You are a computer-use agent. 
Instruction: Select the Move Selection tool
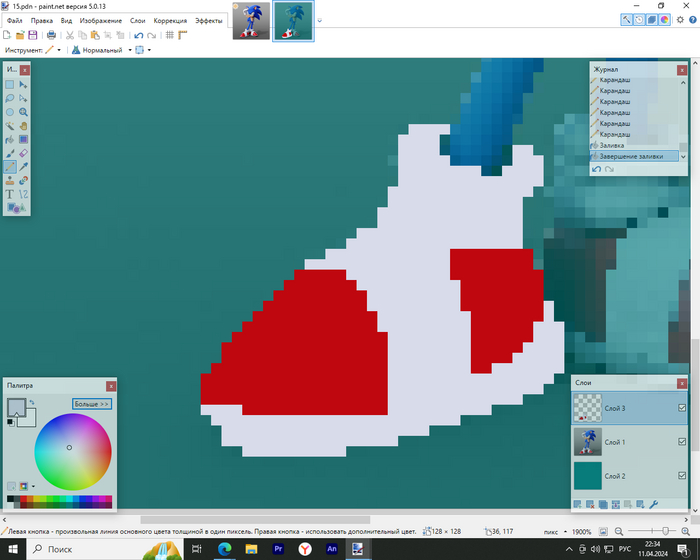pyautogui.click(x=23, y=98)
